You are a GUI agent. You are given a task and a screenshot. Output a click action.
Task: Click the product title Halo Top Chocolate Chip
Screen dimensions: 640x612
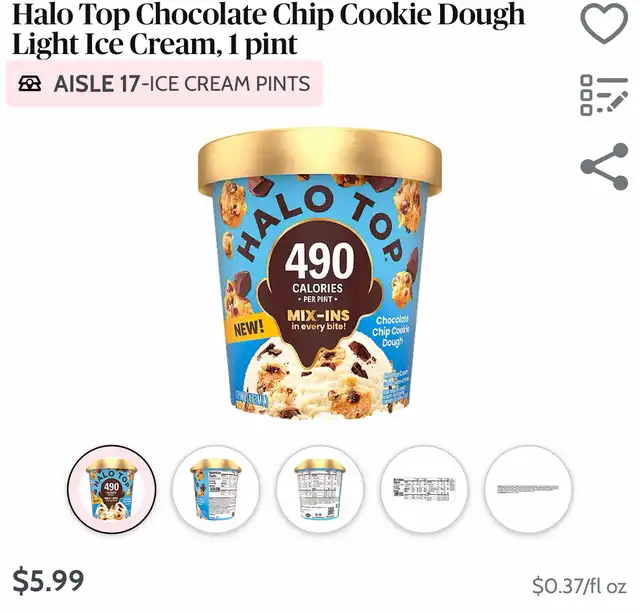[269, 29]
